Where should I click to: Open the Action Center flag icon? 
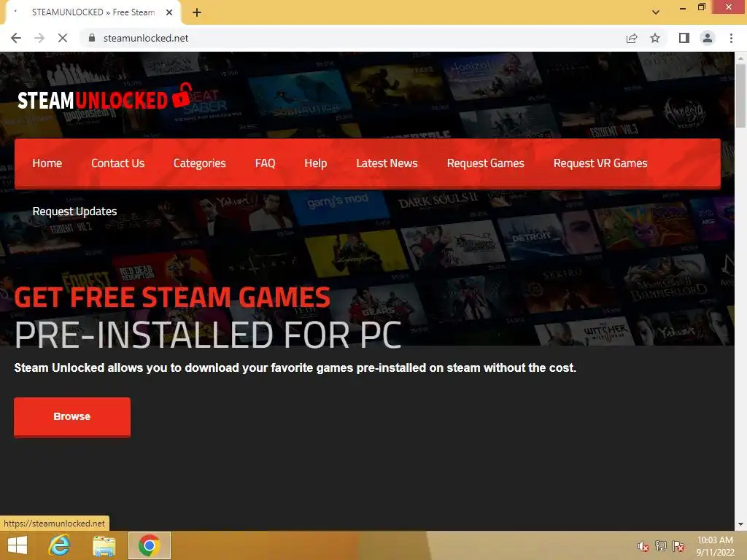coord(678,546)
